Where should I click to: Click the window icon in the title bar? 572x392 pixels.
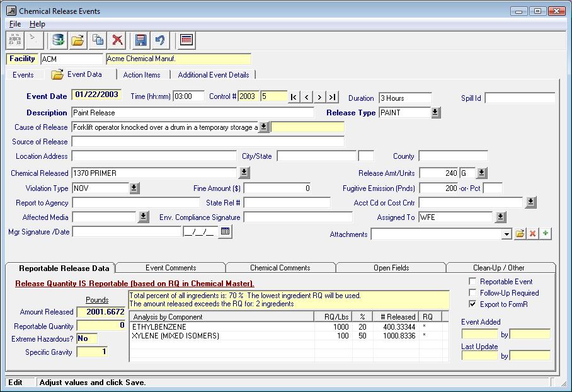coord(11,11)
